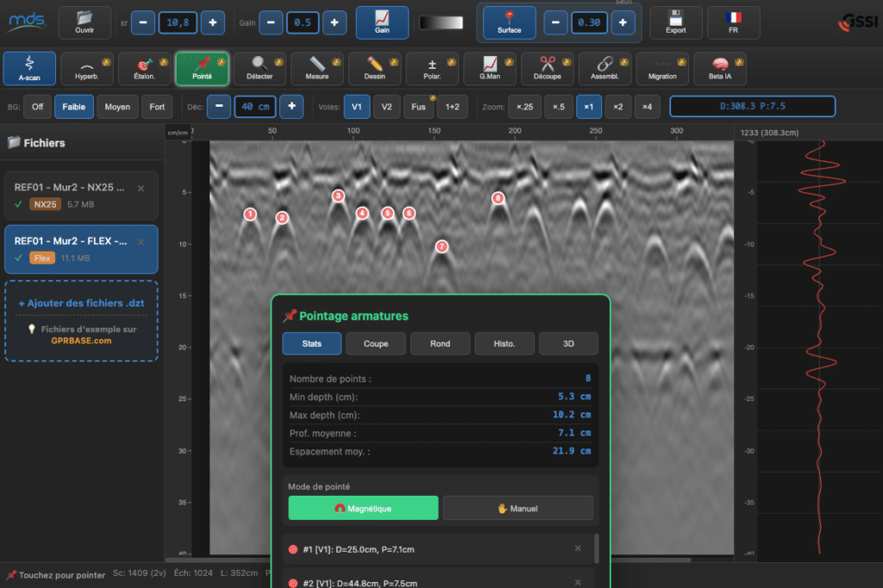Image resolution: width=883 pixels, height=588 pixels.
Task: Click the Export save icon
Action: point(676,22)
